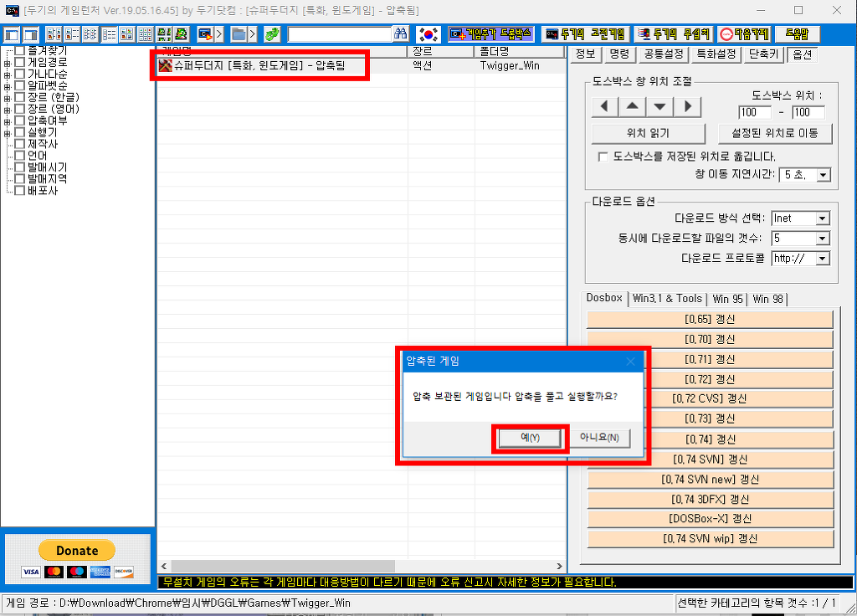Screen dimensions: 857x616
Task: Switch to the Win3.1 & Tools tab
Action: click(x=667, y=299)
